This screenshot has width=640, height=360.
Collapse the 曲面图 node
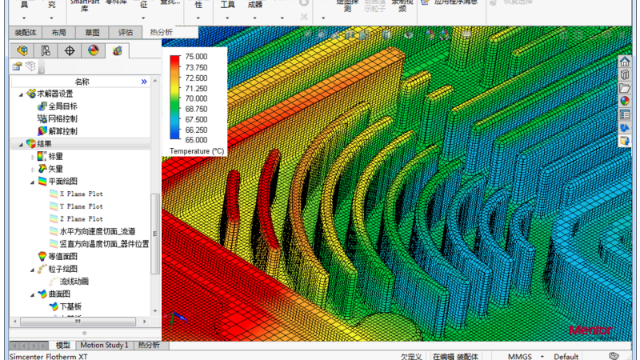[x=32, y=294]
